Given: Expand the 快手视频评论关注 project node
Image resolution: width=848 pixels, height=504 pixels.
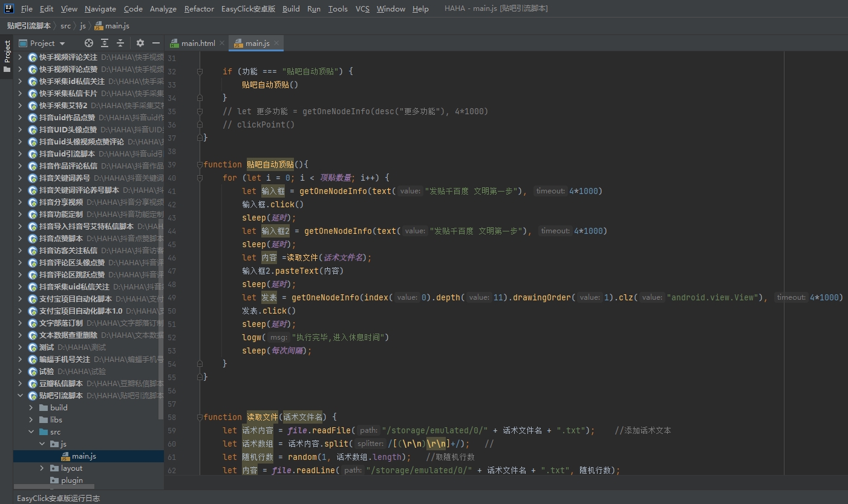Looking at the screenshot, I should [x=20, y=57].
